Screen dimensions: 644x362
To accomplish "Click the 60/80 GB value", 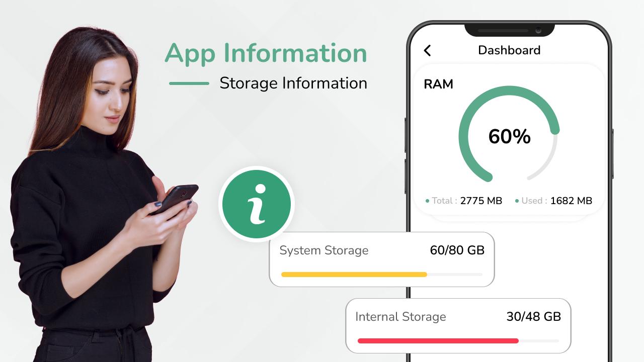I will pos(457,250).
